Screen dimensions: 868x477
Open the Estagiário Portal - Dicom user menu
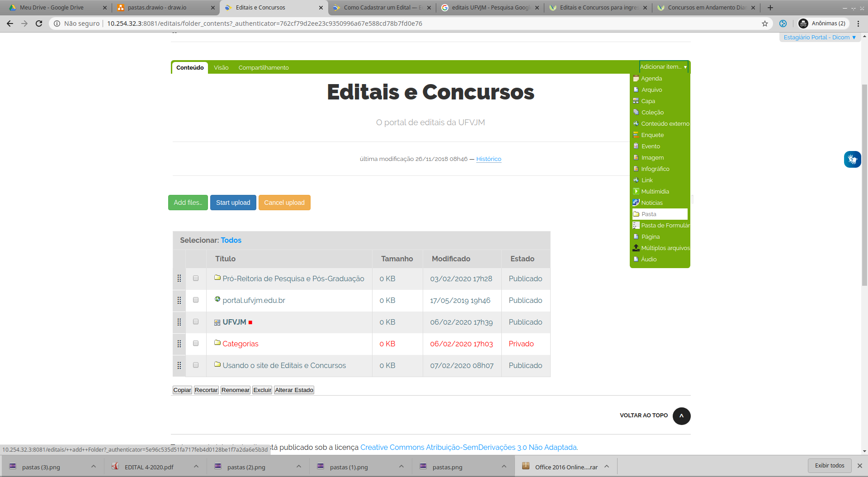[x=819, y=38]
